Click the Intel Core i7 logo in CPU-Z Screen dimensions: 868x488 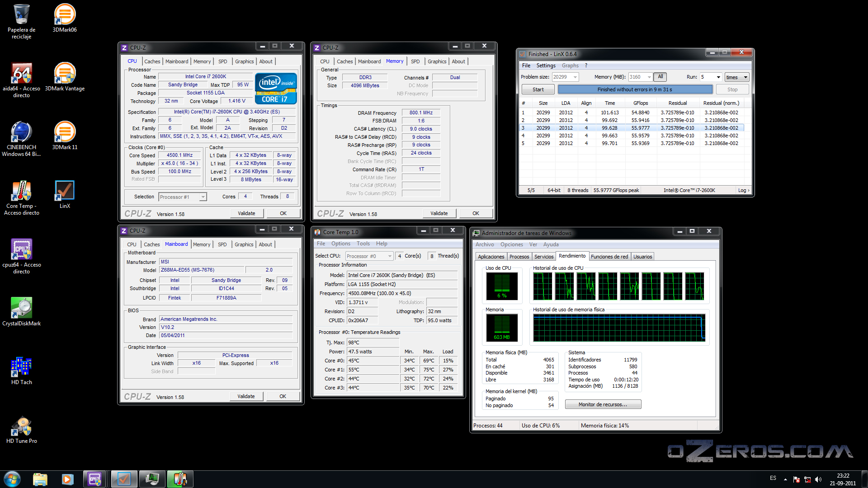276,88
